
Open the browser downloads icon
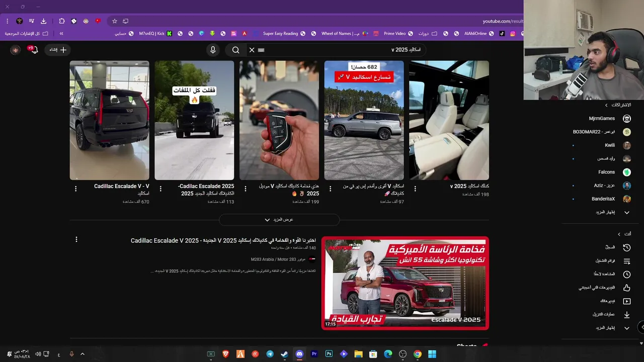click(44, 21)
